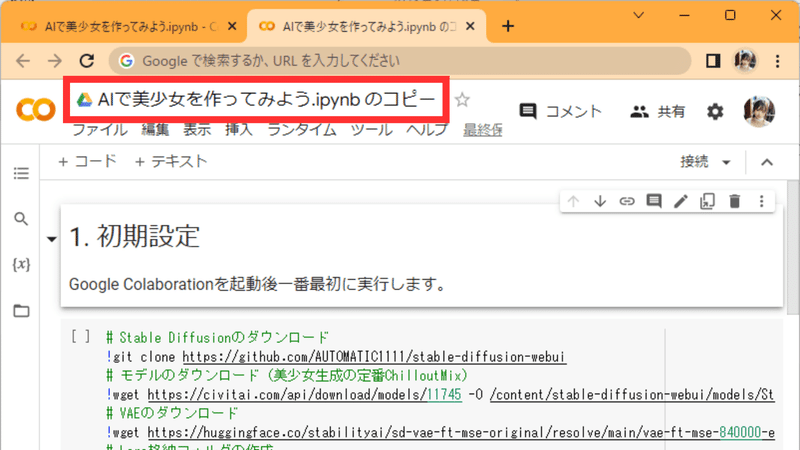
Task: Open a new browser tab with plus
Action: coord(508,26)
